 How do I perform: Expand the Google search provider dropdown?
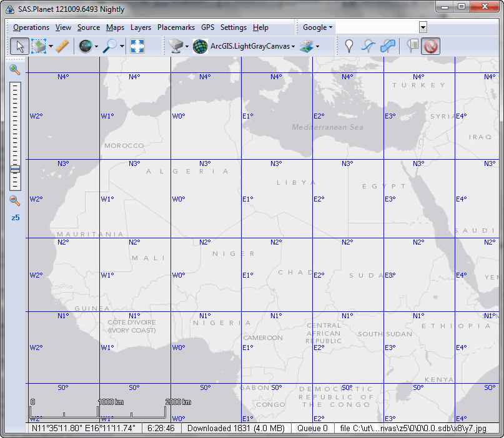(x=317, y=27)
